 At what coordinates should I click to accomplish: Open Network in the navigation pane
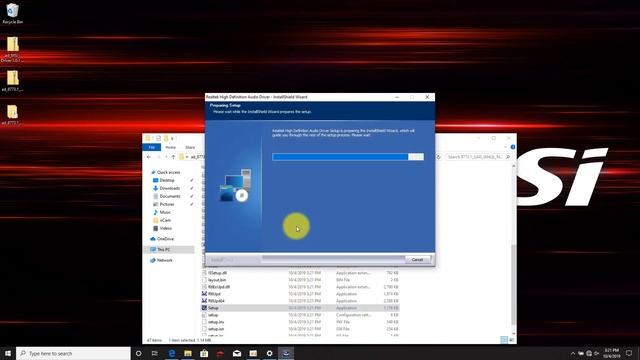164,260
